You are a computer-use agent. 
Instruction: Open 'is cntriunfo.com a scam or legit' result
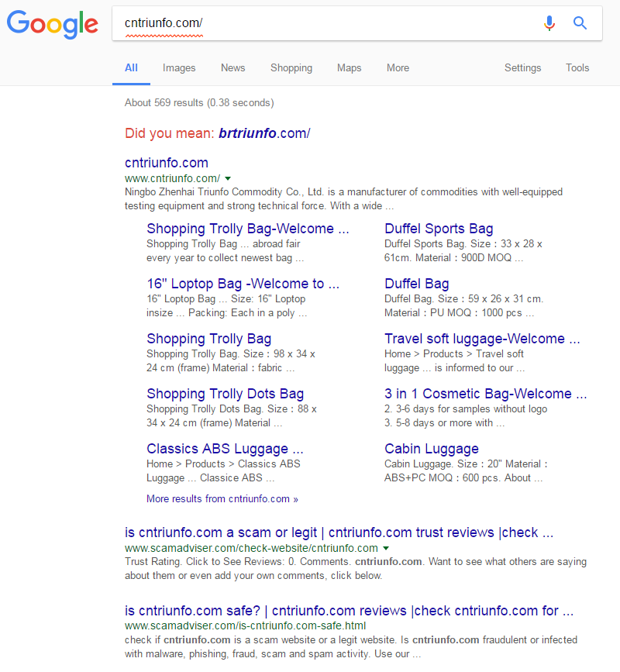pyautogui.click(x=339, y=532)
